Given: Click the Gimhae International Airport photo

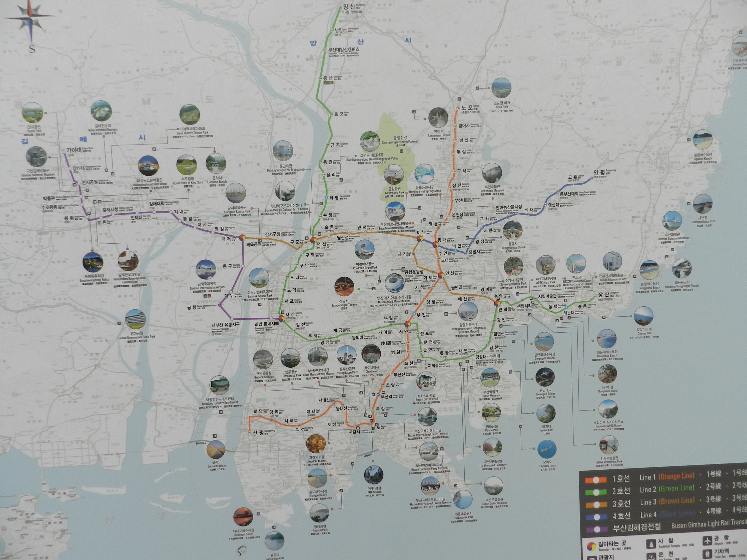Looking at the screenshot, I should click(206, 270).
